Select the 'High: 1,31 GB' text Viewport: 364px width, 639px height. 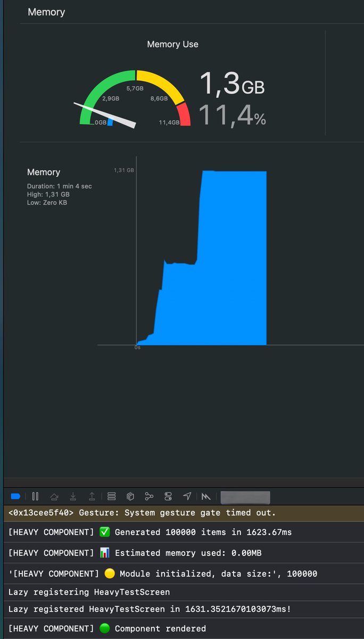[x=48, y=194]
